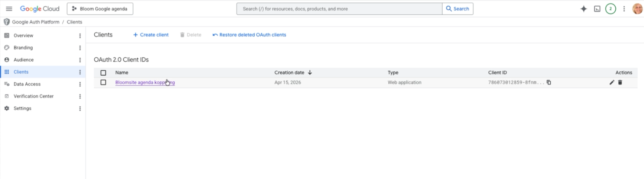This screenshot has height=179, width=644.
Task: Click the user account avatar
Action: pyautogui.click(x=637, y=9)
